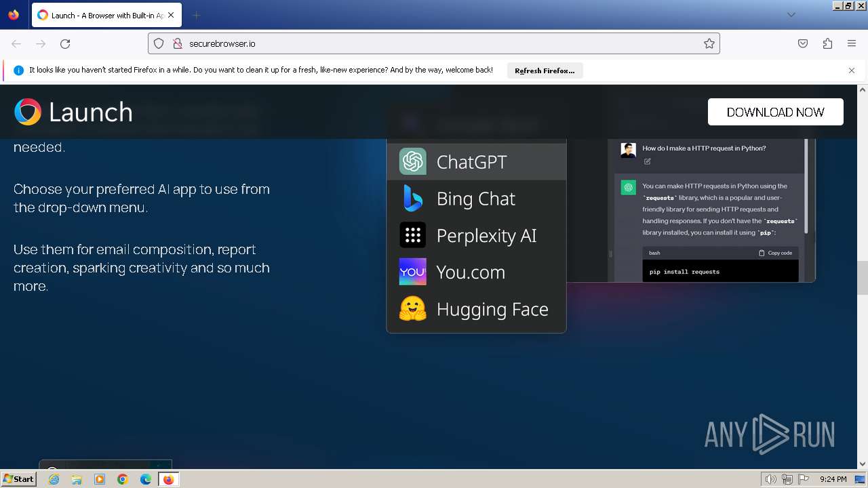The image size is (868, 488).
Task: Click the chat preview scrollbar
Action: point(806,186)
